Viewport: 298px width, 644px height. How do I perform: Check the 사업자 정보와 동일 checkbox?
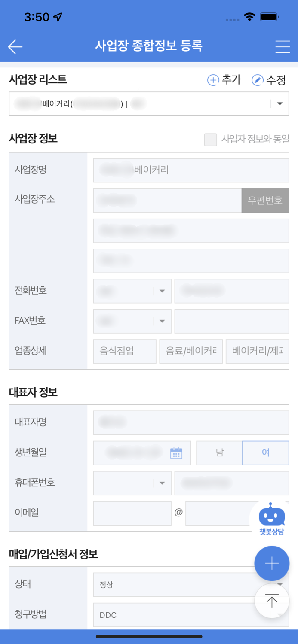pos(210,139)
